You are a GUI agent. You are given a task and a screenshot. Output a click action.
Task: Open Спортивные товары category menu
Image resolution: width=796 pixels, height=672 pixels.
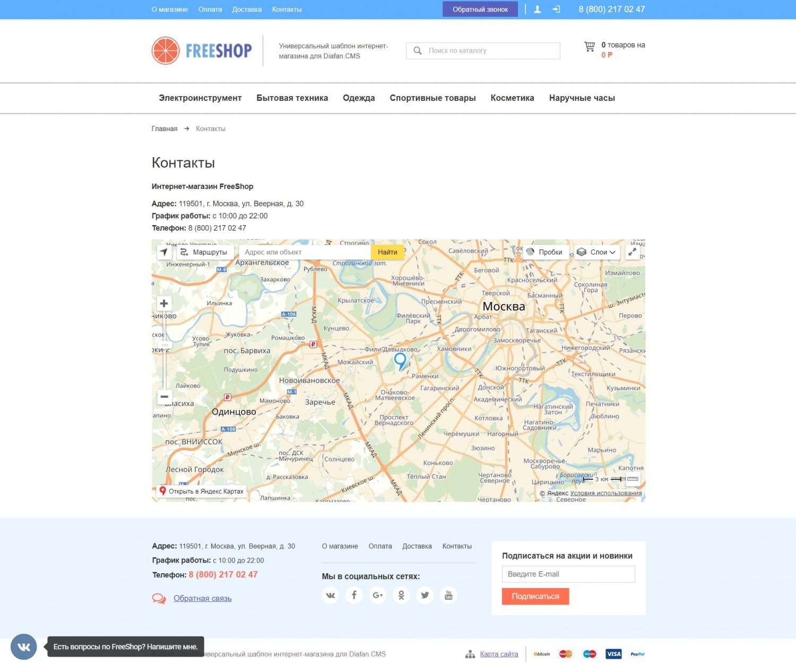(x=432, y=98)
